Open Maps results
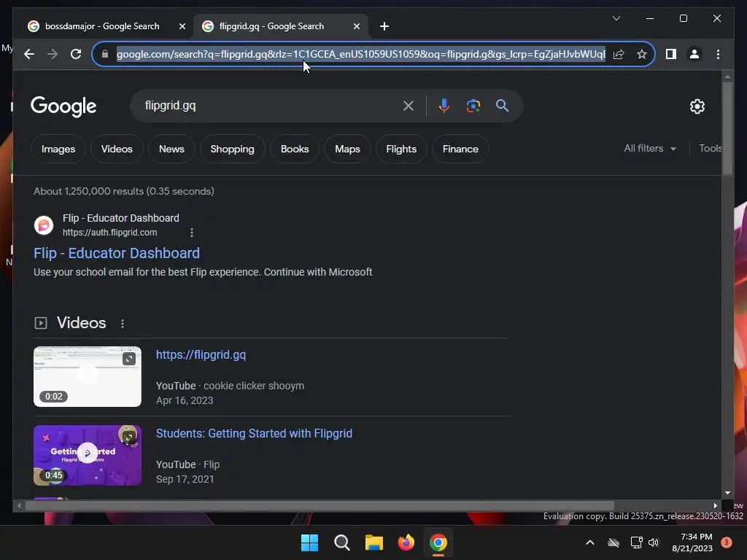Image resolution: width=747 pixels, height=560 pixels. [347, 149]
